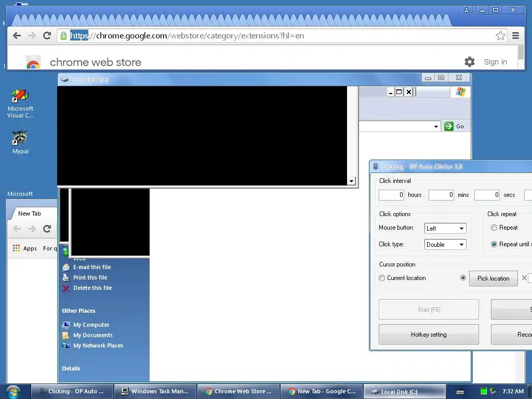Click the chrome.google.com address bar

[x=282, y=36]
